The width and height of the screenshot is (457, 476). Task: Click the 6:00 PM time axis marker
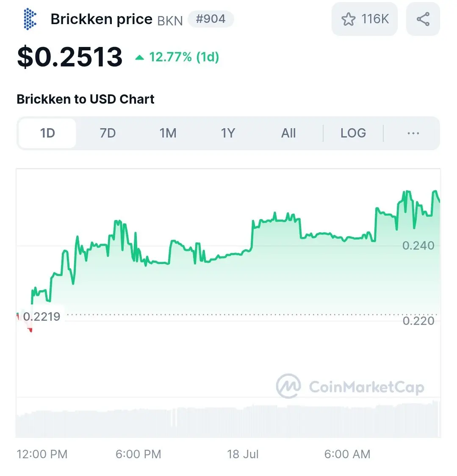click(138, 454)
